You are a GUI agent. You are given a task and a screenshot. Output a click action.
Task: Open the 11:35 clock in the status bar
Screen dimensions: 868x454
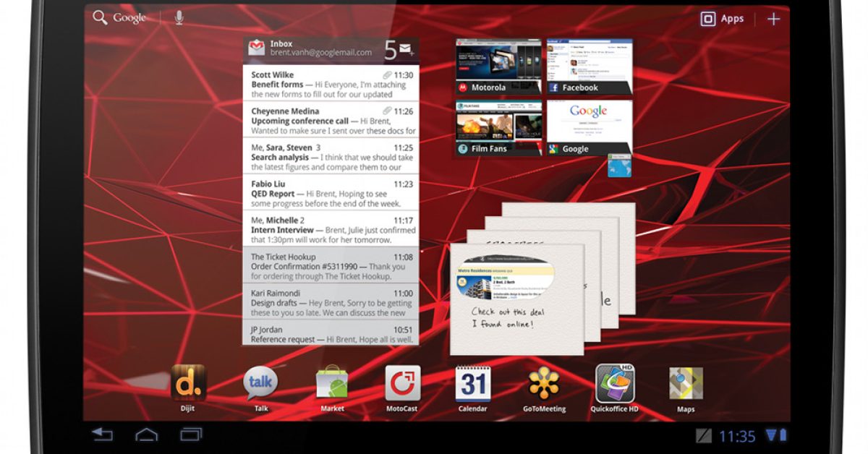[737, 436]
